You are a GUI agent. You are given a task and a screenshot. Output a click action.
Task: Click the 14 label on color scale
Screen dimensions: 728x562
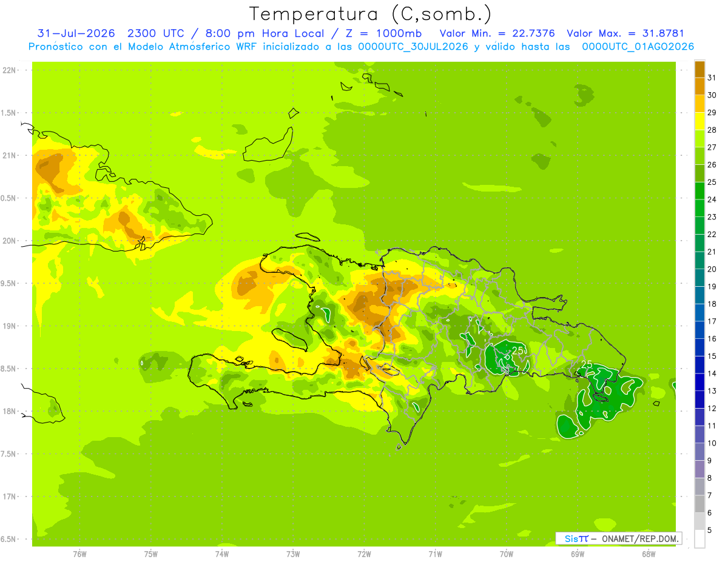tap(712, 373)
